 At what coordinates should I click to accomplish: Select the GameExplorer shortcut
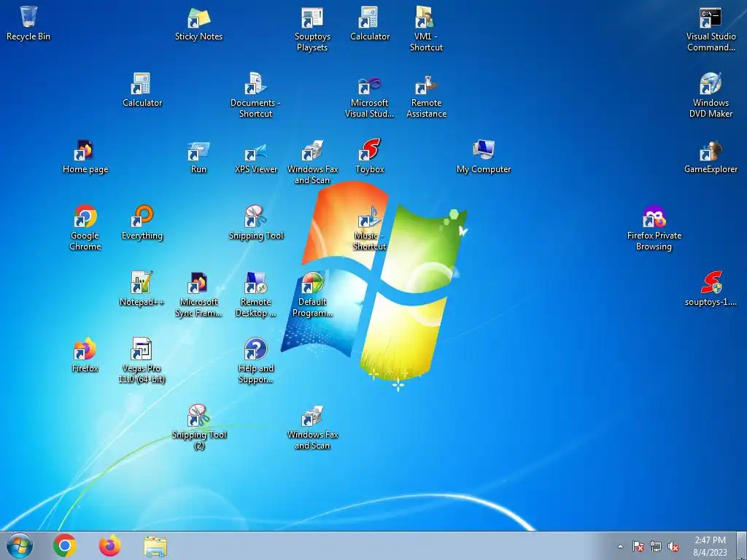(x=711, y=157)
